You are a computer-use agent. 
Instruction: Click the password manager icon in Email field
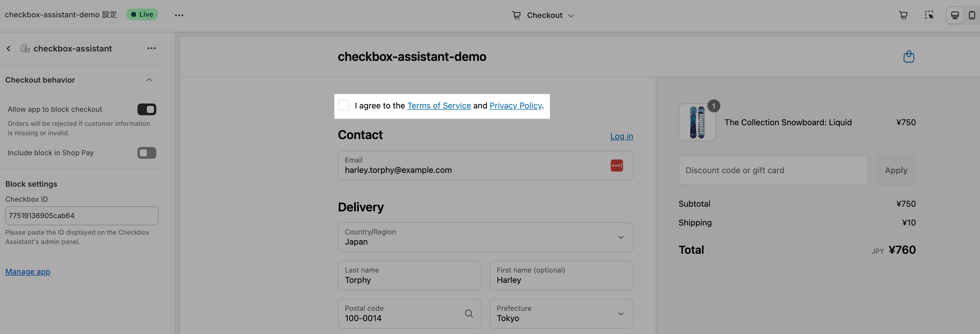(616, 166)
